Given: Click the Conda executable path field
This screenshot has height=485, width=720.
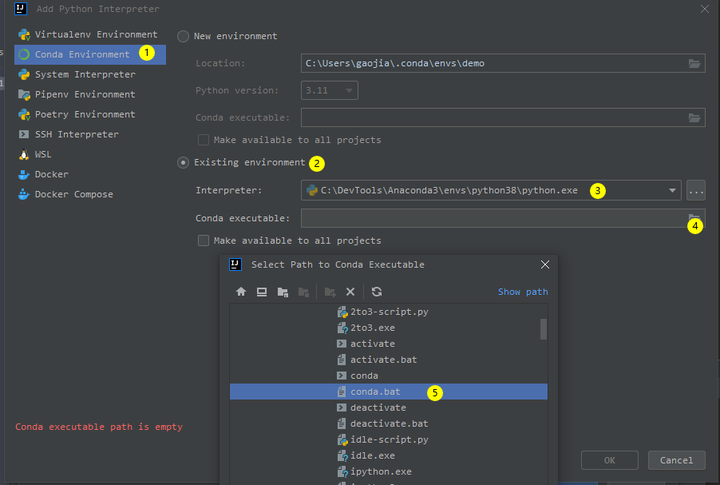Looking at the screenshot, I should coord(490,218).
